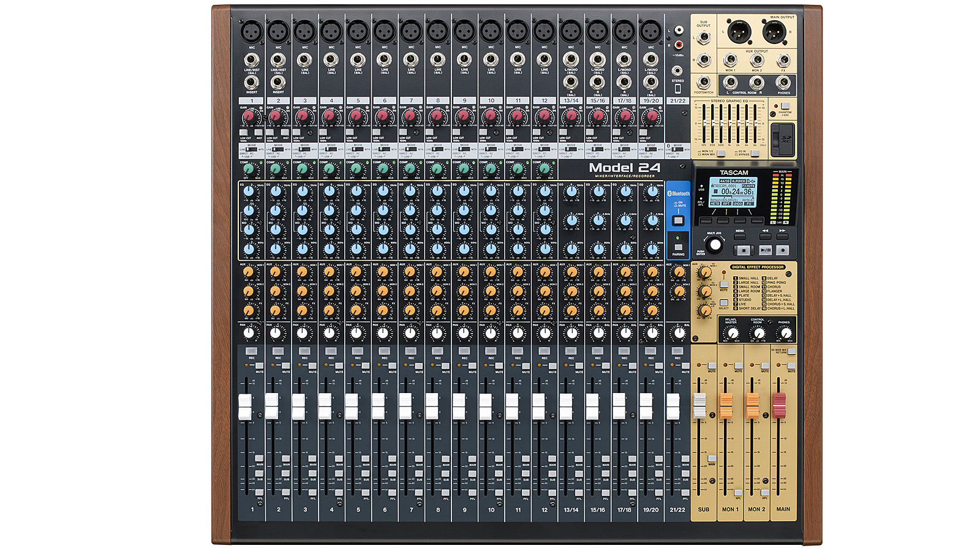Toggle the INST switch on channel 1
Viewport: 980px width, 551px height.
258,132
